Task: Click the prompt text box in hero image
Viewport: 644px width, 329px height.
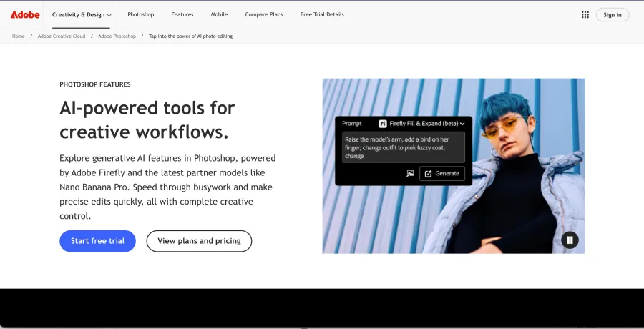Action: click(404, 147)
